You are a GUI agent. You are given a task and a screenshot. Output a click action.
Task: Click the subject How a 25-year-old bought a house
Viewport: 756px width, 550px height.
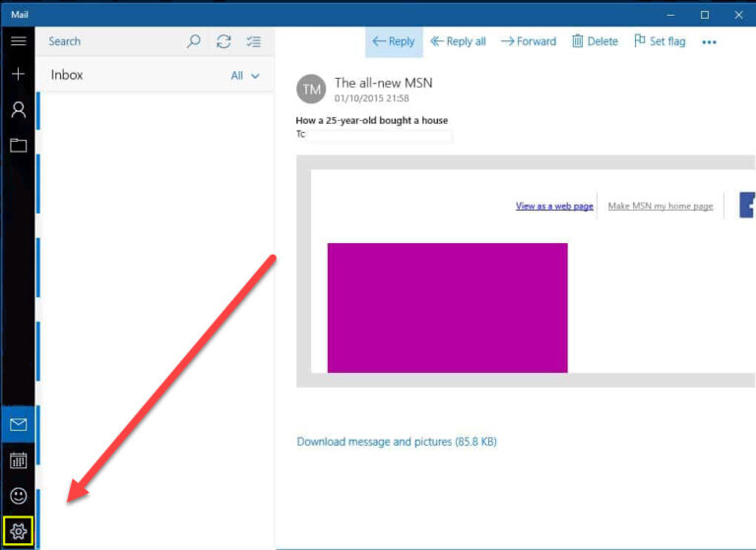[372, 120]
